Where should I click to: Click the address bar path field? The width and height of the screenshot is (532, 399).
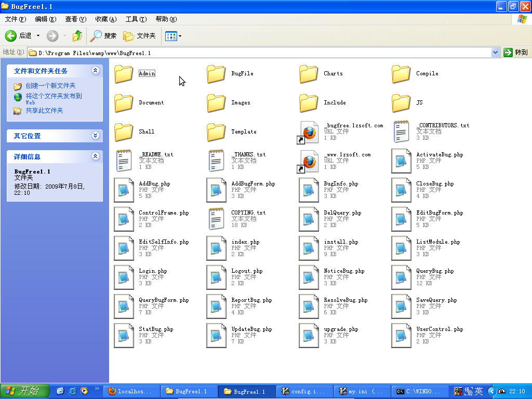[259, 53]
